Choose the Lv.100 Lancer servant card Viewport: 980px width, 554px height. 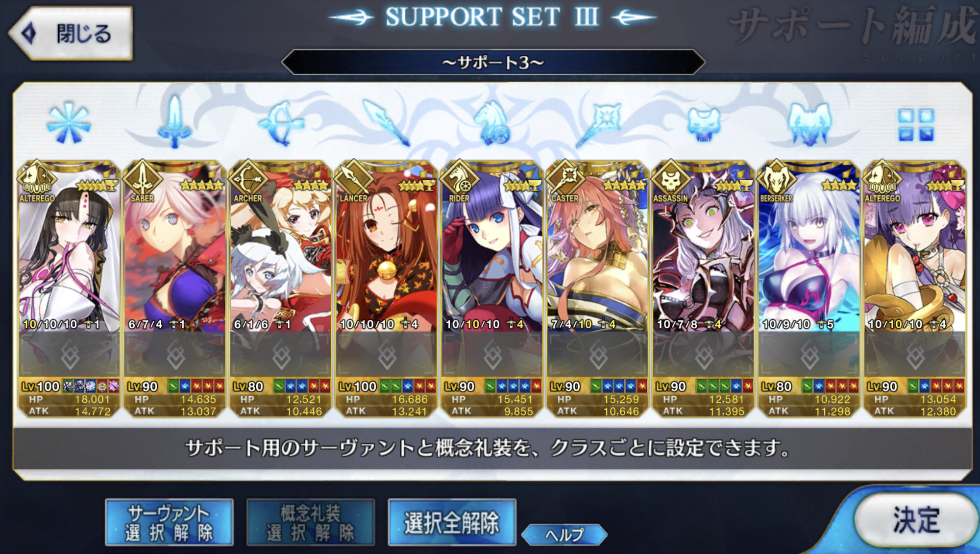(x=386, y=289)
